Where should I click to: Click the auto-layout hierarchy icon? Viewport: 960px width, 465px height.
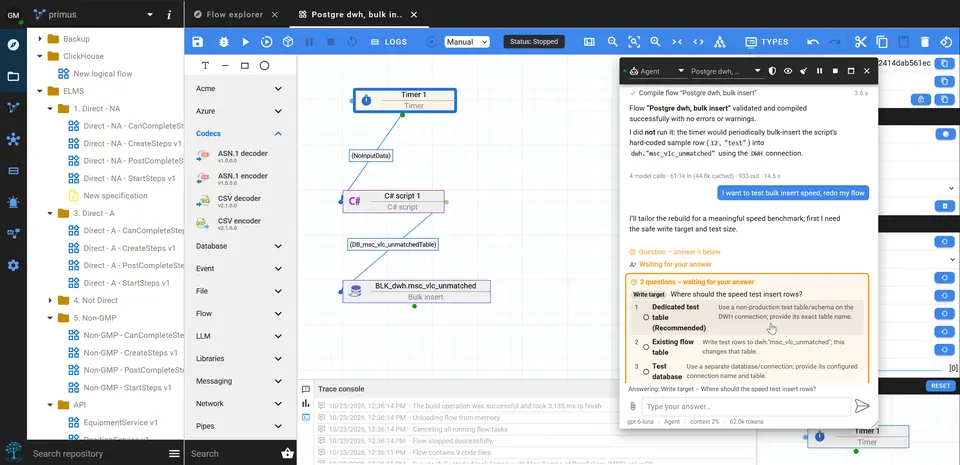(719, 42)
